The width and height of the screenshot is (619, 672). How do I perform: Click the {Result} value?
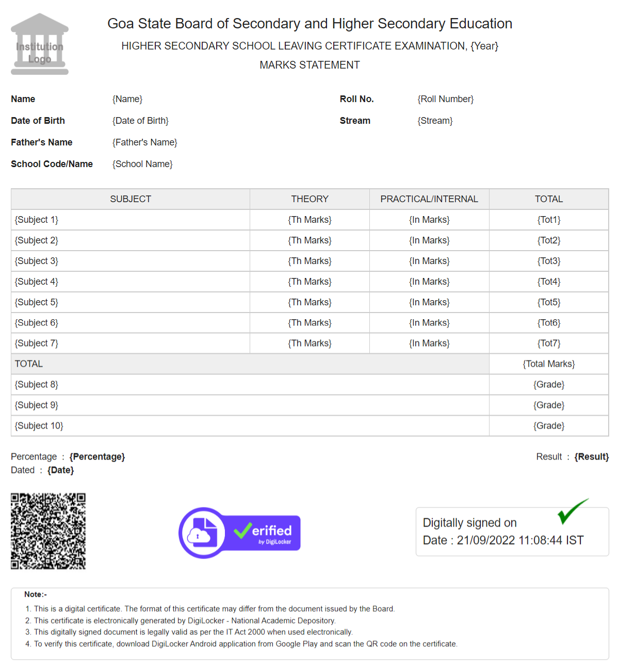(591, 457)
